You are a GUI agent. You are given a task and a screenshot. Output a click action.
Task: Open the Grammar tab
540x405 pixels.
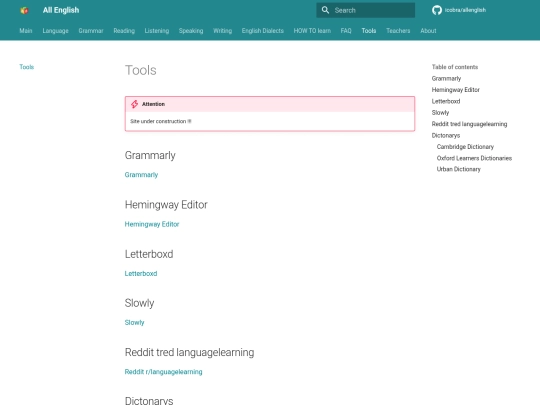[91, 31]
